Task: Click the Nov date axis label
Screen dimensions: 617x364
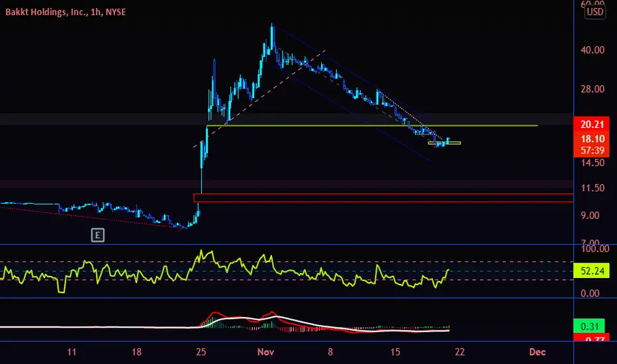Action: pyautogui.click(x=265, y=352)
